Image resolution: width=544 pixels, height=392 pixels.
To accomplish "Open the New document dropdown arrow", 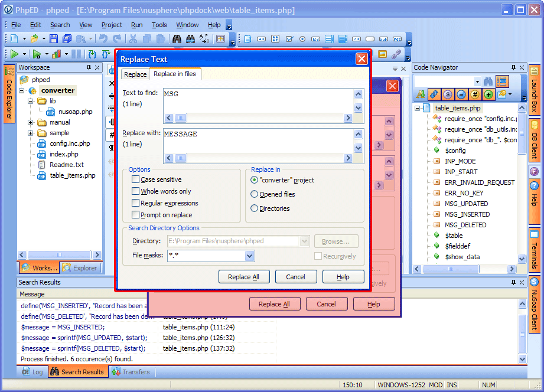I will pyautogui.click(x=24, y=39).
